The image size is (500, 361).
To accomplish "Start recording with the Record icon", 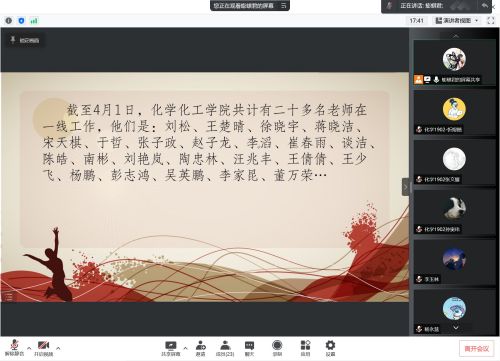I will click(277, 348).
